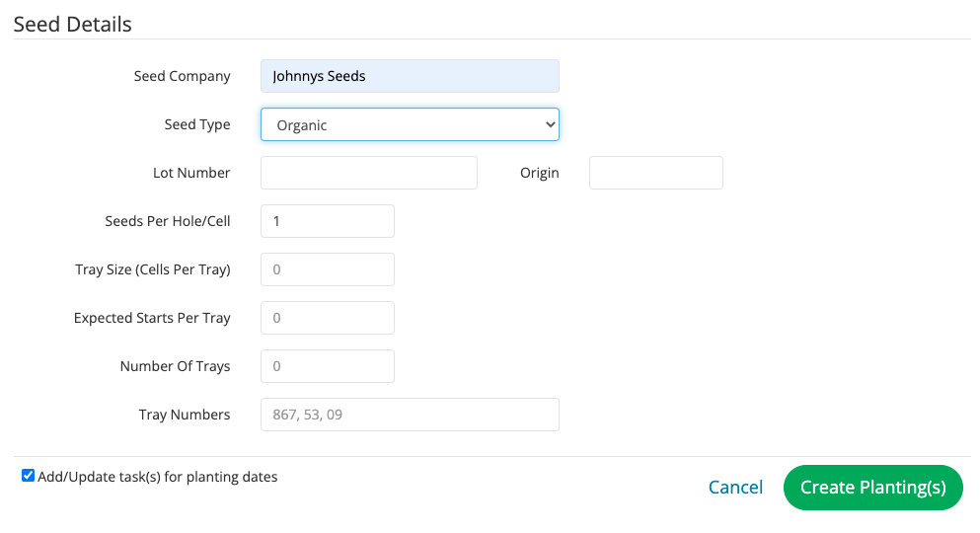Image resolution: width=980 pixels, height=533 pixels.
Task: Click the Seed Details heading
Action: 73,24
